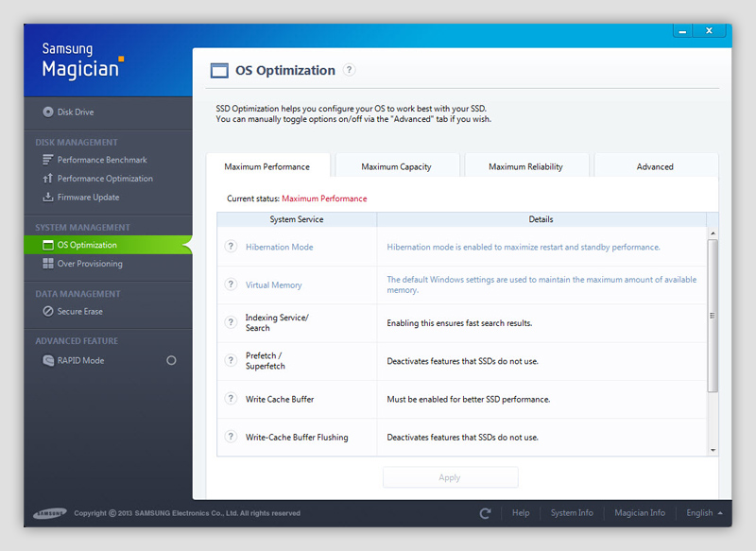
Task: Click the Samsung logo in the footer
Action: 50,513
